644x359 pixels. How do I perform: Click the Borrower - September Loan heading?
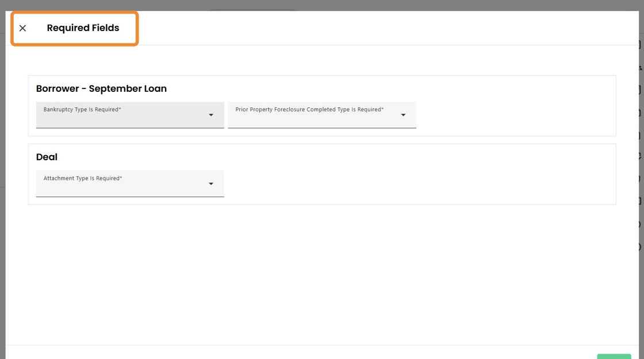click(101, 88)
